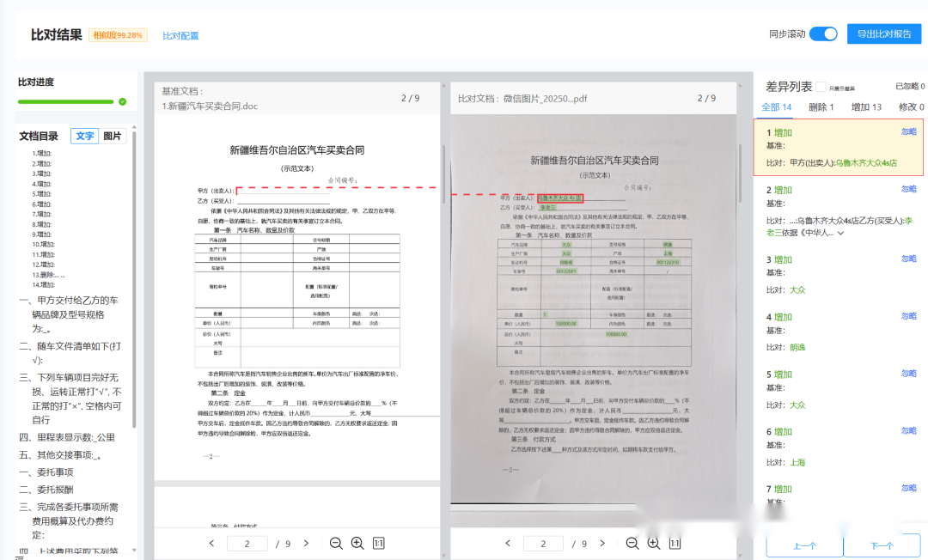
Task: Click the 导出比对报告 export button
Action: click(883, 33)
